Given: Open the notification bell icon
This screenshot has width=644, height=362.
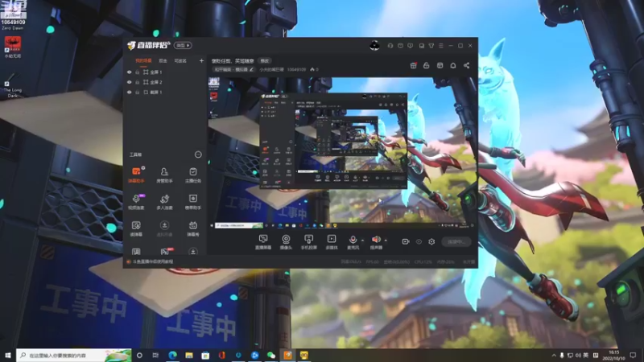Looking at the screenshot, I should coord(453,65).
